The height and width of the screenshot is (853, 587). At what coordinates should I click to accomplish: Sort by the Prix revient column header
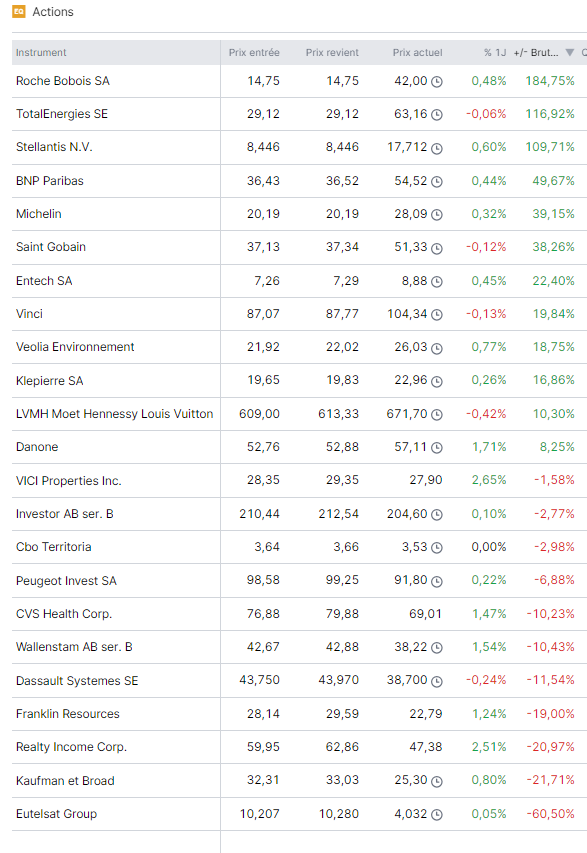(332, 53)
